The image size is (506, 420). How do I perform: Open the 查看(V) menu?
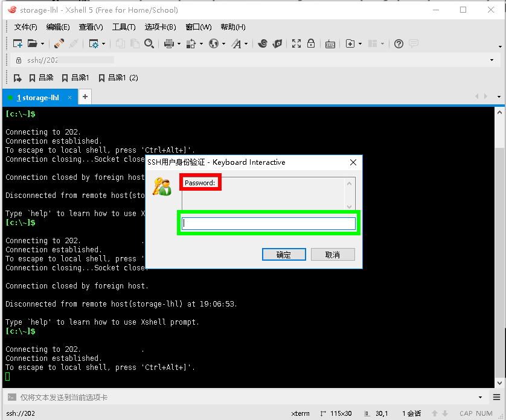[91, 27]
